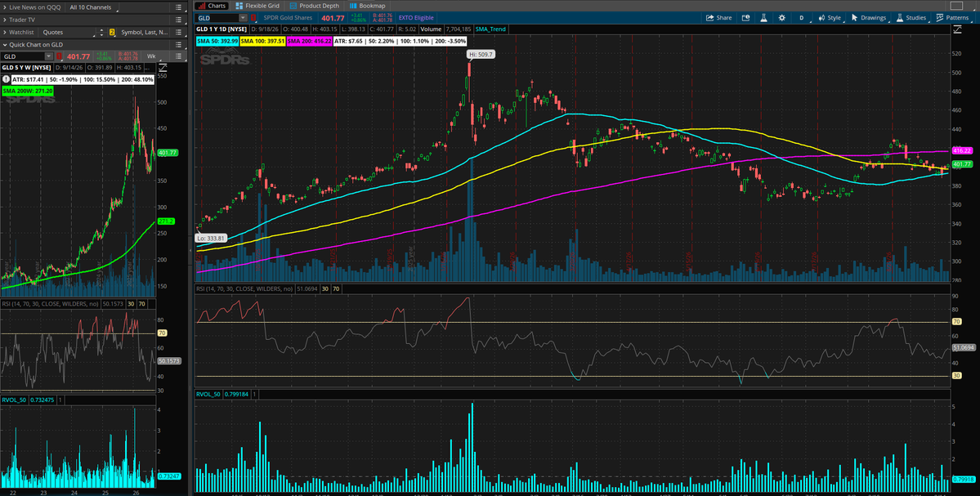Share the chart using the Share button
The image size is (980, 496).
point(718,18)
